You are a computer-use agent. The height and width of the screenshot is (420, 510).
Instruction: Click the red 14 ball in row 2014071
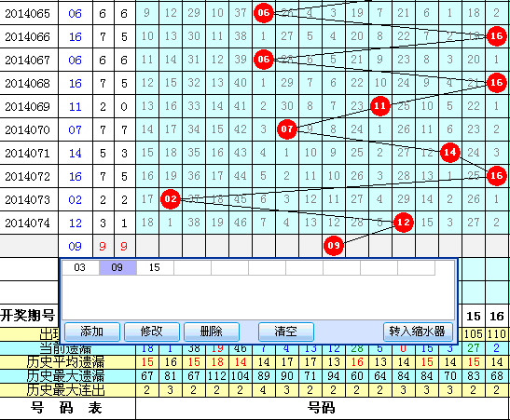[x=449, y=153]
